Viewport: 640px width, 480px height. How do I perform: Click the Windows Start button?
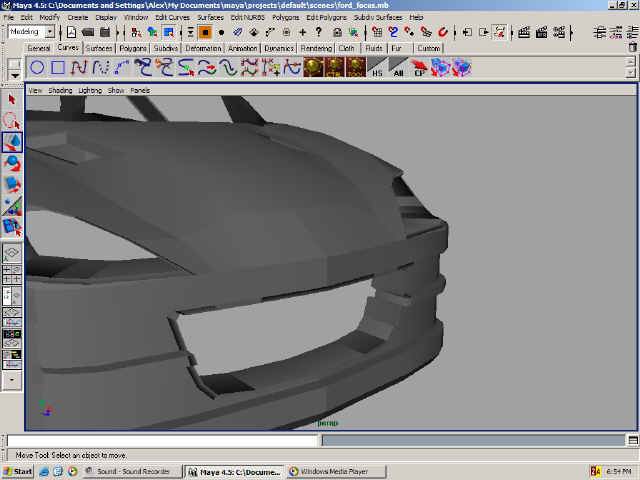tap(18, 471)
